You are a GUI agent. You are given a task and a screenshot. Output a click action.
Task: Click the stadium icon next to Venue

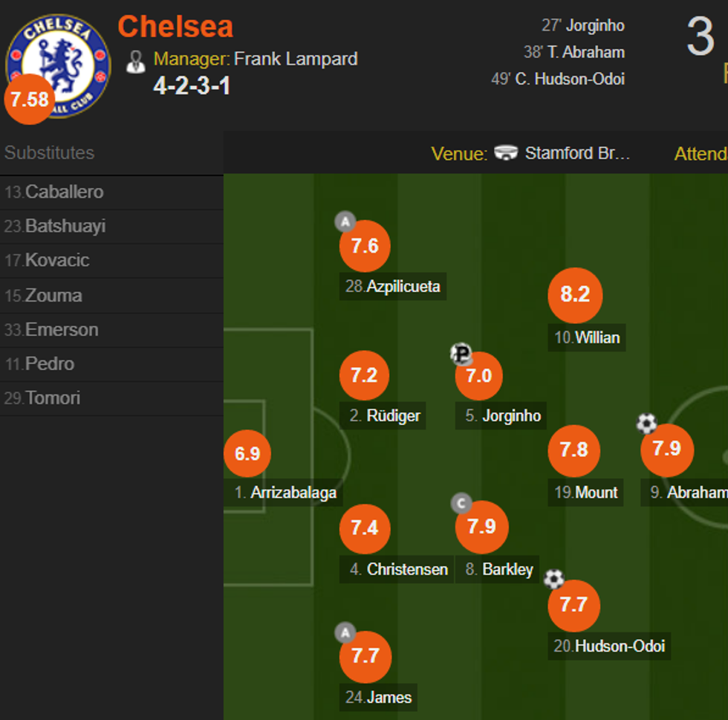click(x=506, y=153)
